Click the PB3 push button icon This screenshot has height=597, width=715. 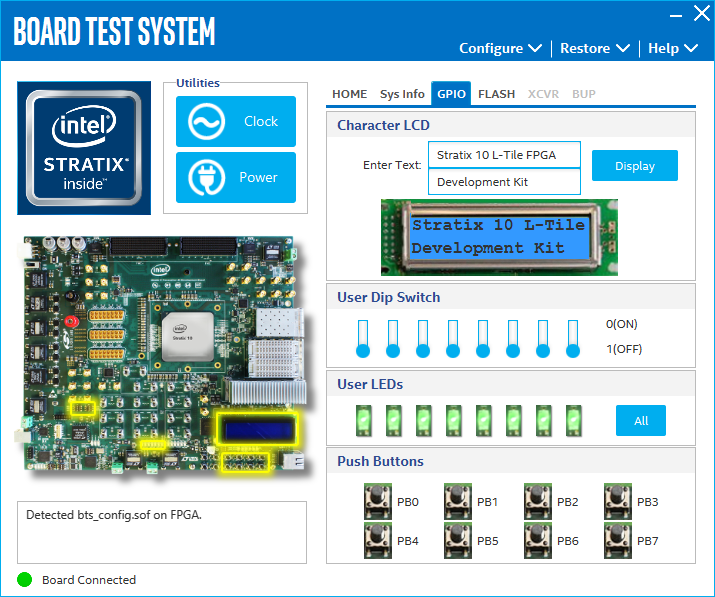(x=618, y=502)
